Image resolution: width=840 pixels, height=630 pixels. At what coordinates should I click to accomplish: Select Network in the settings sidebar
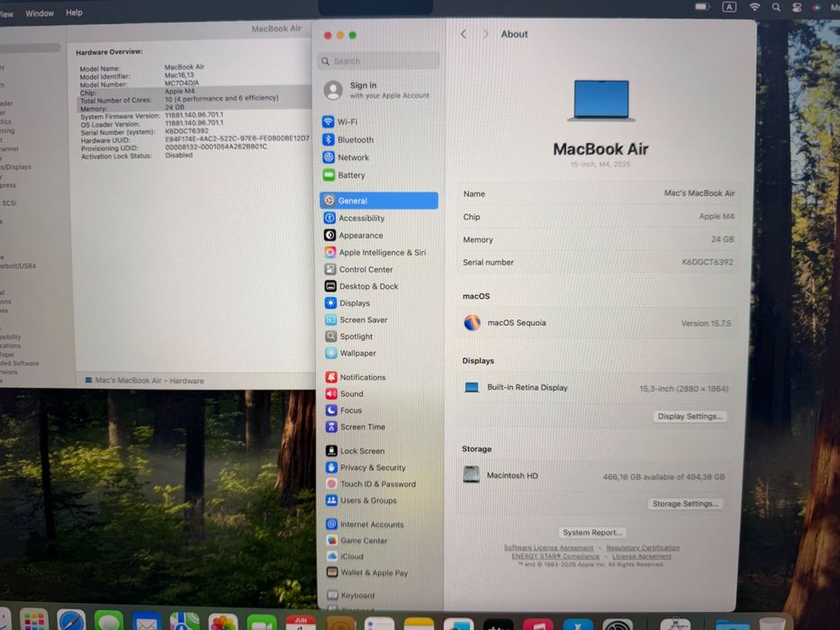[x=346, y=157]
